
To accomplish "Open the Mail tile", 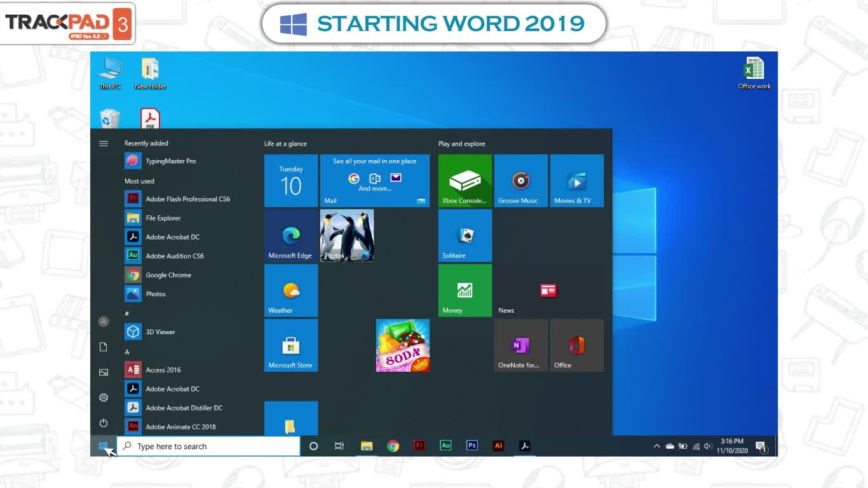I will 375,180.
